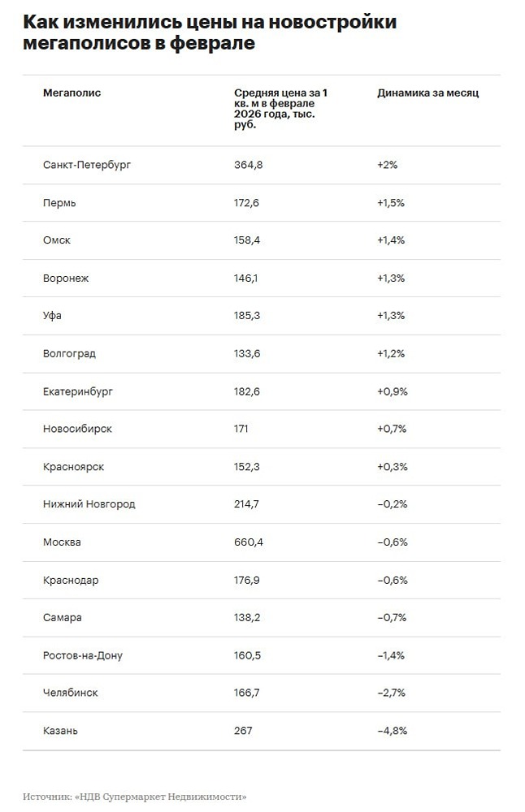Click the Новосибирск city cell
This screenshot has height=812, width=525.
coord(77,429)
